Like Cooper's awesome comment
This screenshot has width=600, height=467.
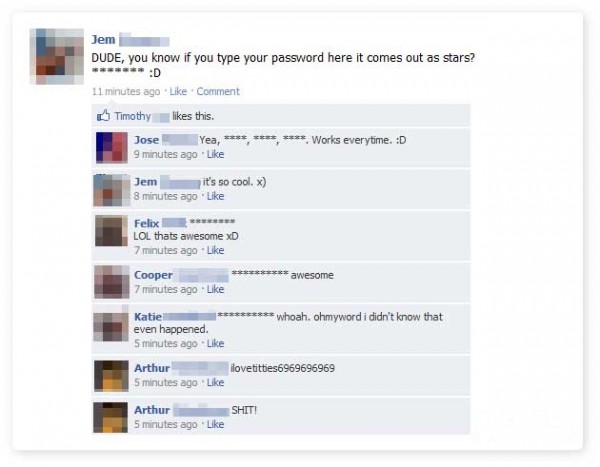(x=215, y=289)
